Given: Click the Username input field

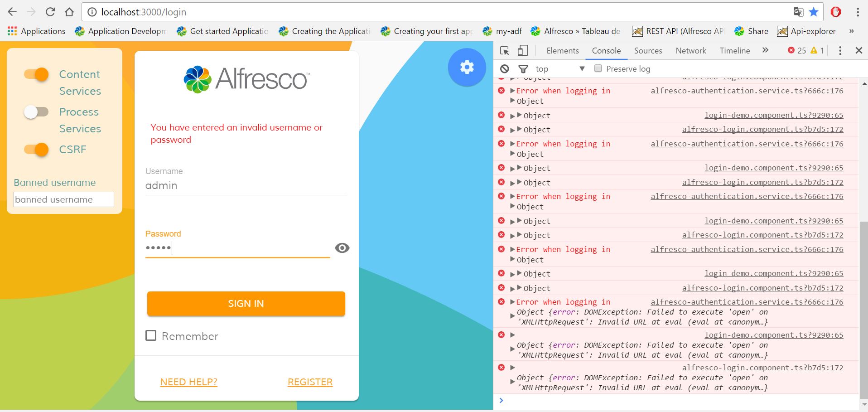Looking at the screenshot, I should [246, 185].
